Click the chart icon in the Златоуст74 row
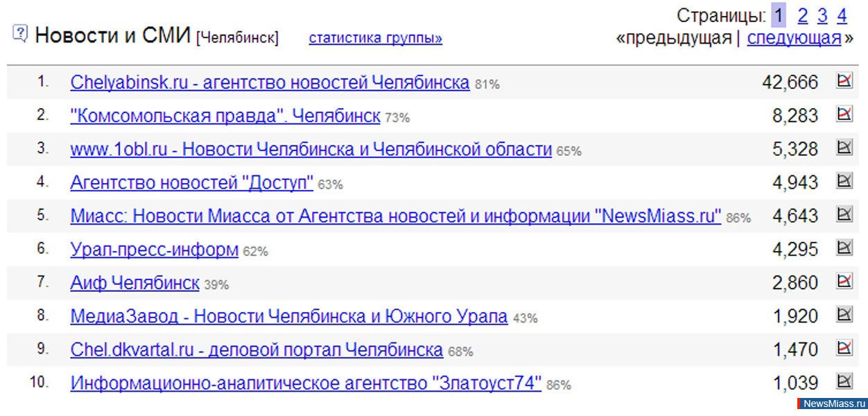 click(x=844, y=382)
